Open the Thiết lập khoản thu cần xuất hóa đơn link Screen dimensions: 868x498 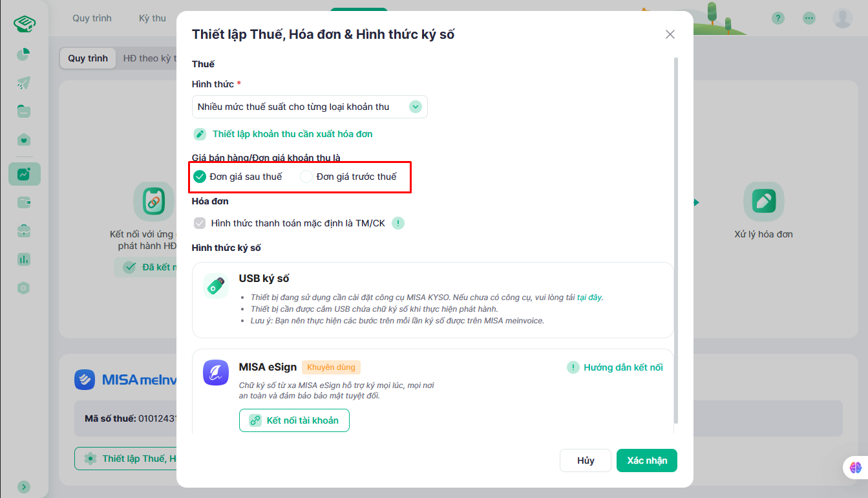[292, 134]
